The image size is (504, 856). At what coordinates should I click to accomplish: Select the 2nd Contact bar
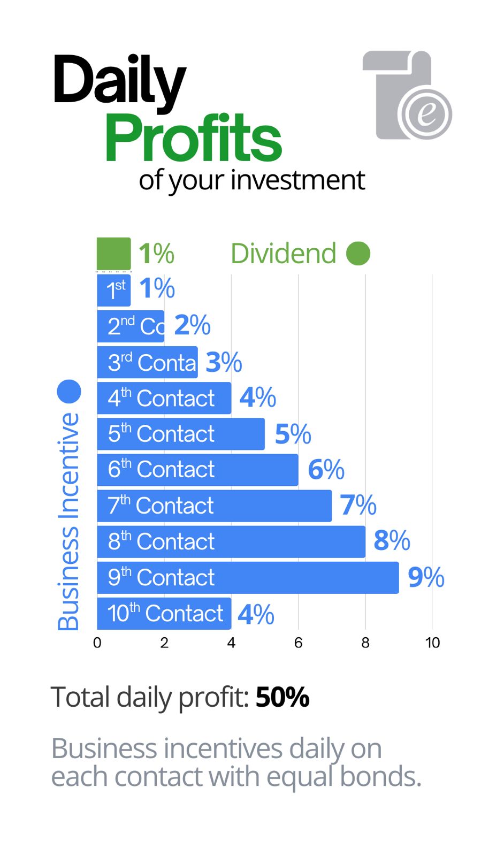[131, 326]
